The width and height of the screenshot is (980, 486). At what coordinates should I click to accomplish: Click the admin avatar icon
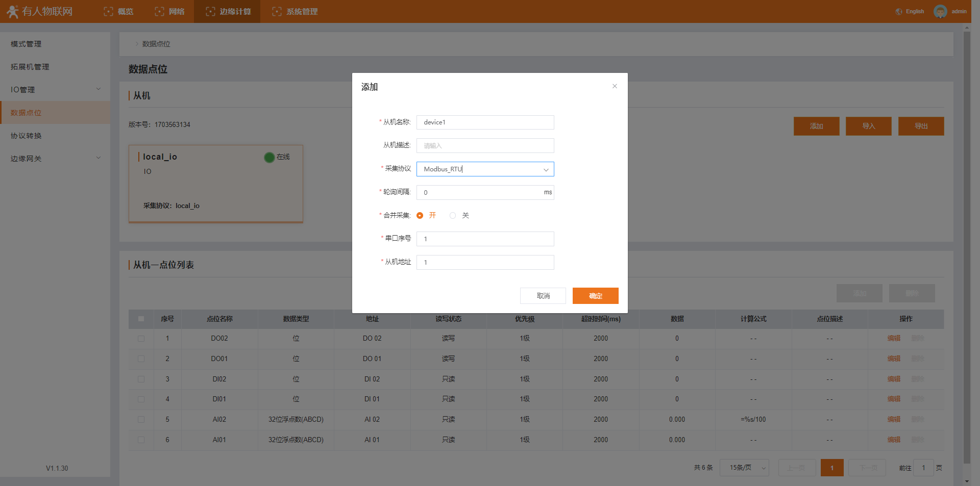point(940,11)
